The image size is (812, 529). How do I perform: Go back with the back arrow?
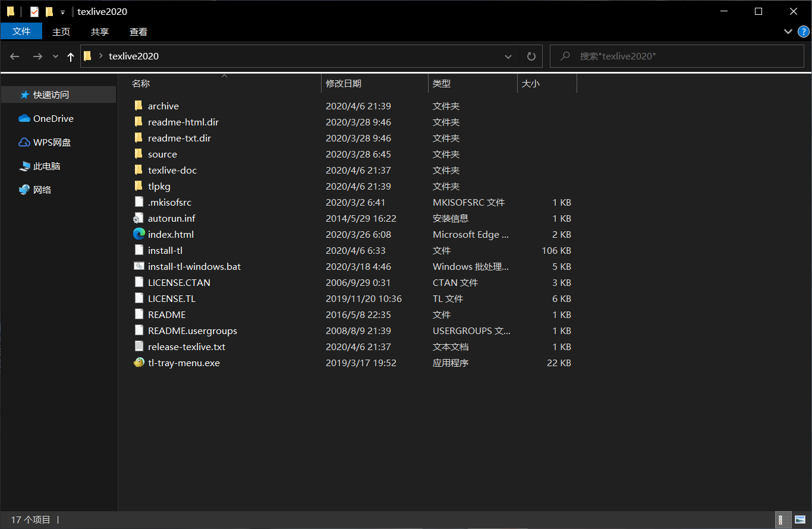click(x=15, y=56)
